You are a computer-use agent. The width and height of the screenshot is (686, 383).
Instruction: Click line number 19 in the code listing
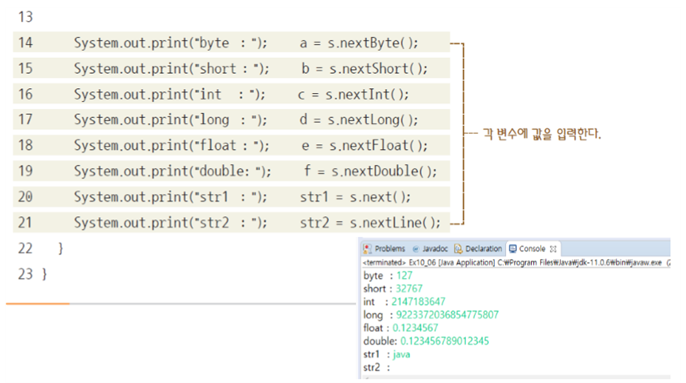point(25,171)
